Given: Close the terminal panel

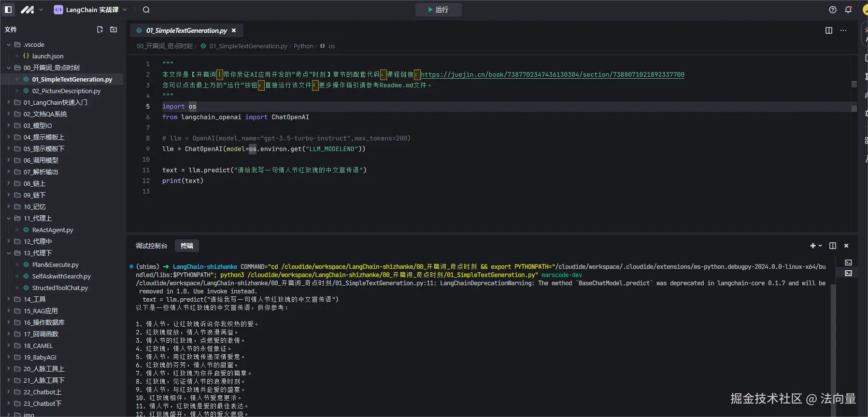Looking at the screenshot, I should (x=846, y=246).
